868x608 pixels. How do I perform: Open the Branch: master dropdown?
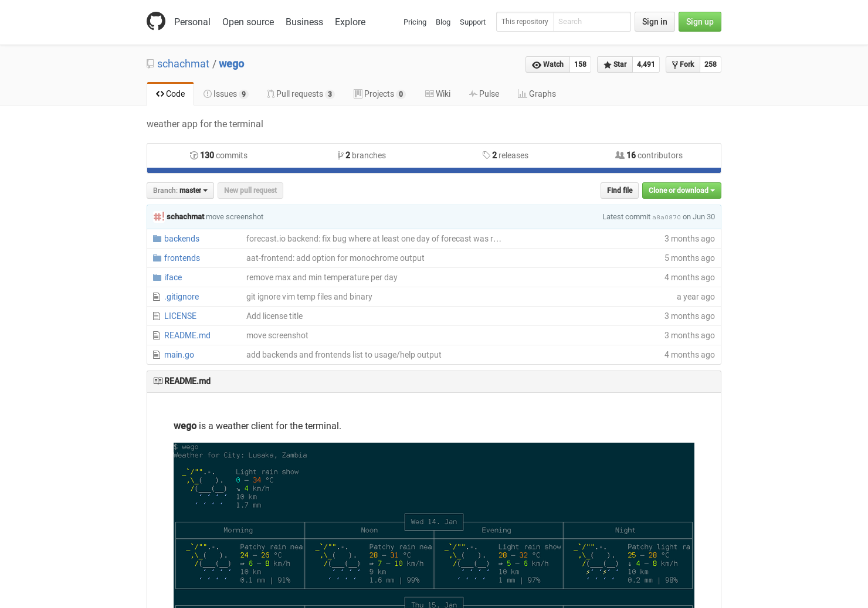click(x=180, y=191)
